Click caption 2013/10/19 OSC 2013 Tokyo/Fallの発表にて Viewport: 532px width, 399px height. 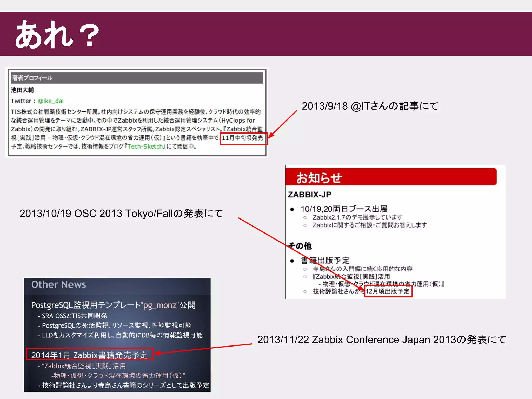coord(121,214)
